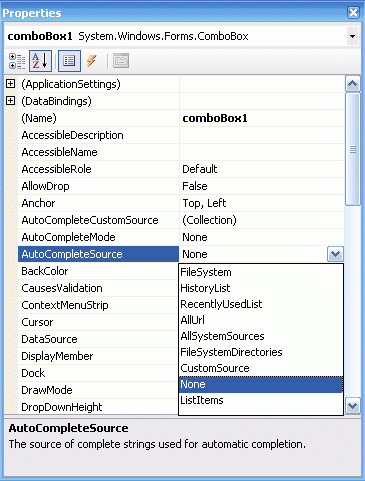Expand the (ApplicationSettings) node
The image size is (365, 481).
click(11, 84)
